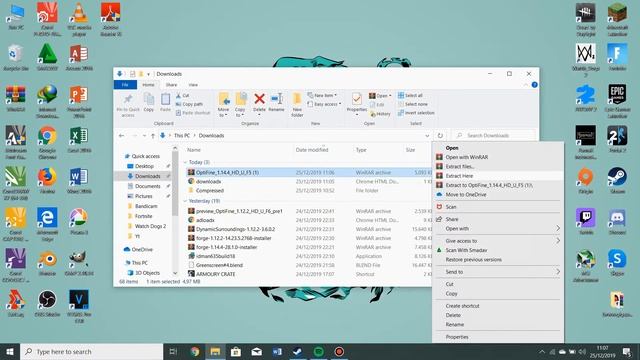Click the Pin to Quick access icon
The image size is (640, 360).
[128, 99]
